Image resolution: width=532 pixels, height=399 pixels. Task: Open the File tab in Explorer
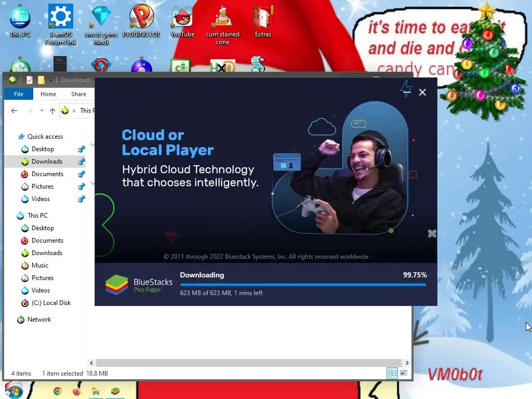tap(19, 94)
